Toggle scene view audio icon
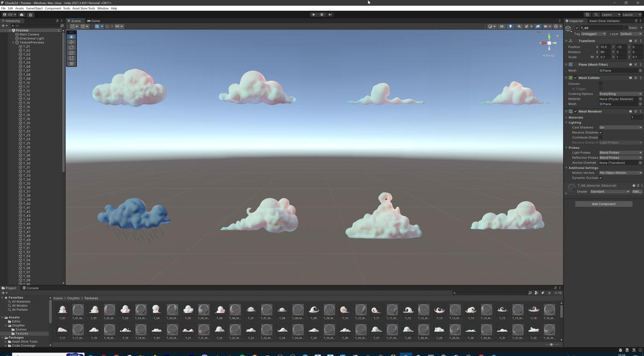 point(519,26)
